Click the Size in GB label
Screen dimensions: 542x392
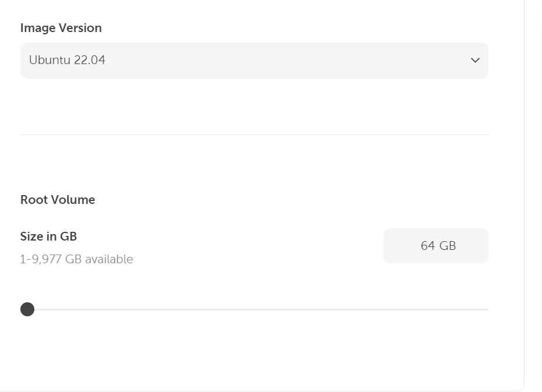click(x=49, y=236)
